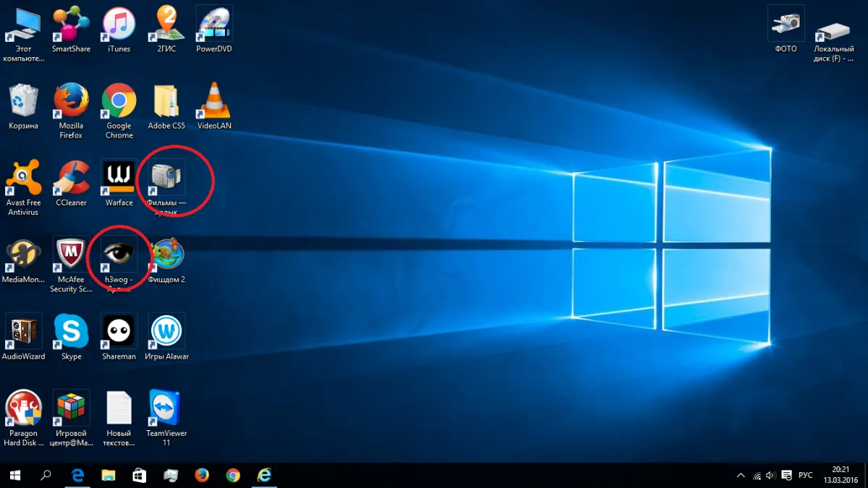This screenshot has width=868, height=488.
Task: Select the Adobe CS5 folder
Action: [x=166, y=106]
